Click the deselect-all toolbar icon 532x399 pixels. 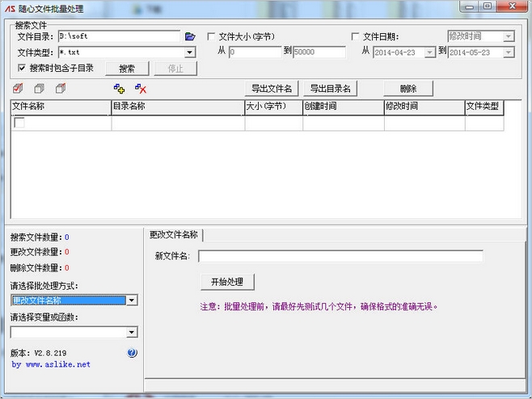(40, 89)
